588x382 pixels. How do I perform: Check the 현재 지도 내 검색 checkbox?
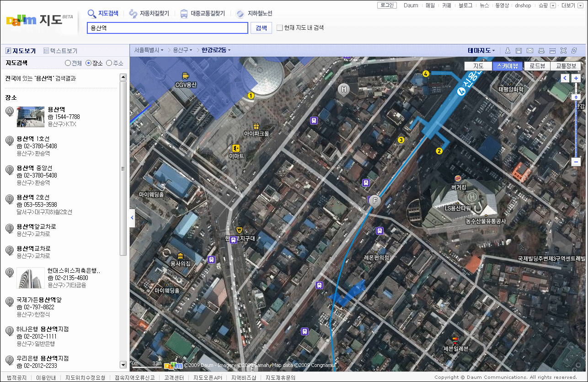point(280,28)
